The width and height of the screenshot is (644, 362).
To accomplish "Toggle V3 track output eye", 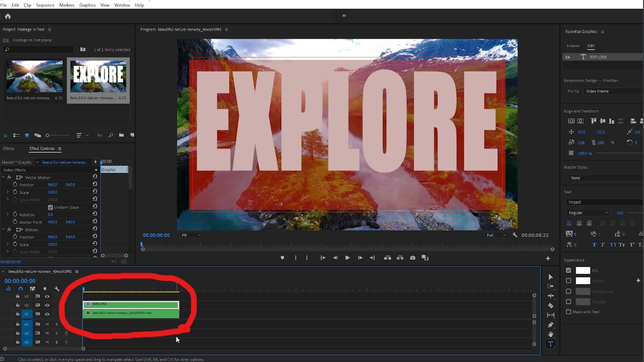I will (47, 296).
